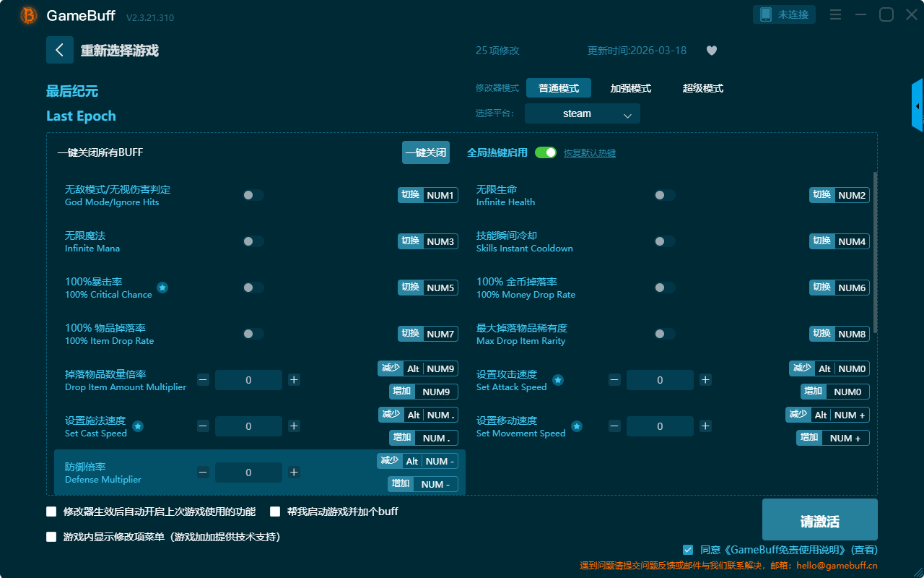Expand the right side panel arrow
This screenshot has height=578, width=924.
918,106
